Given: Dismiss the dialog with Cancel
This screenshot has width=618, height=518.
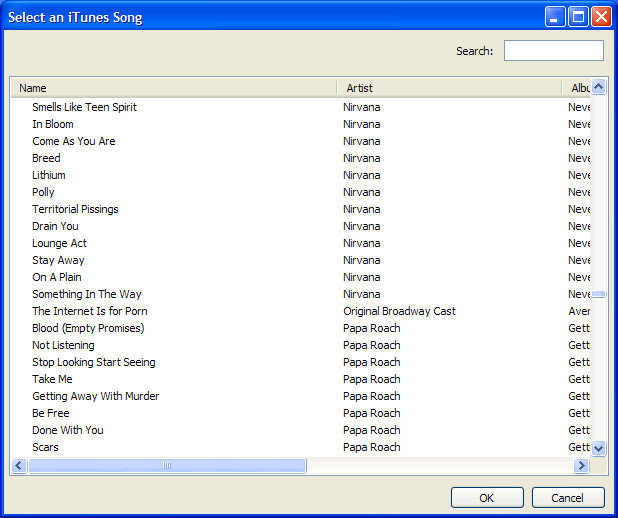Looking at the screenshot, I should 568,498.
